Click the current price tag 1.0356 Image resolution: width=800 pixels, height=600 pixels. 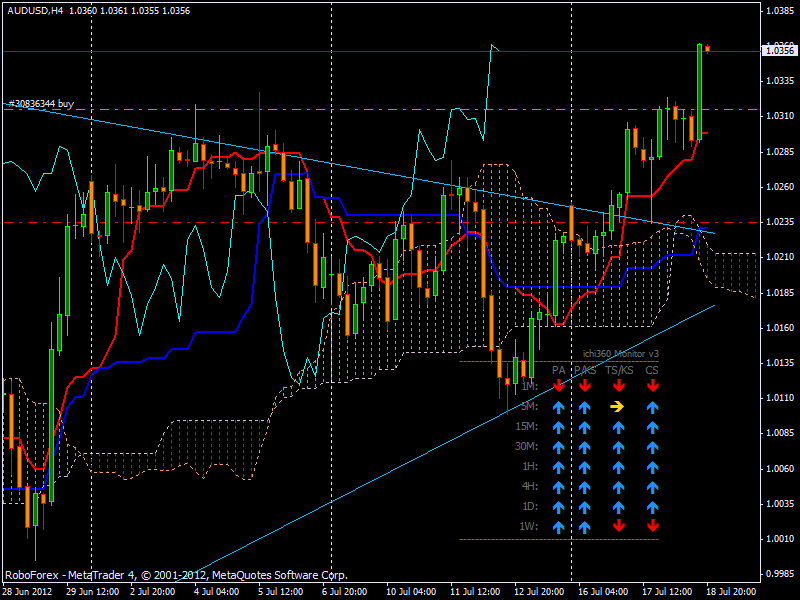(x=779, y=52)
